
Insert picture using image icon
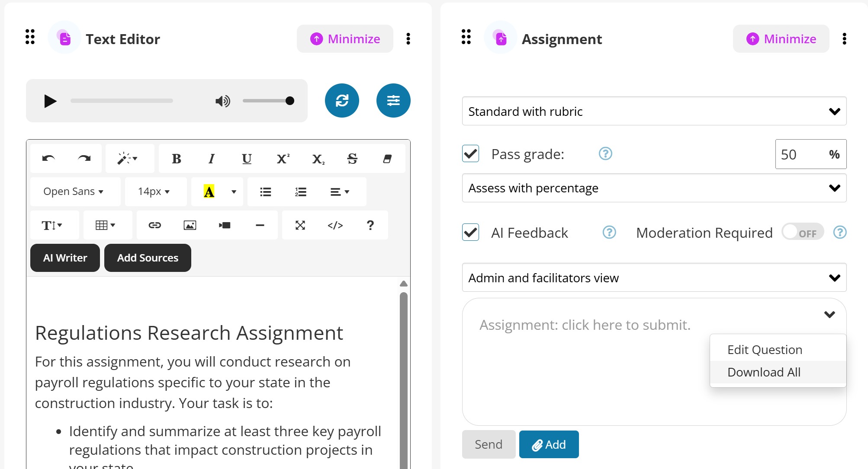tap(190, 225)
